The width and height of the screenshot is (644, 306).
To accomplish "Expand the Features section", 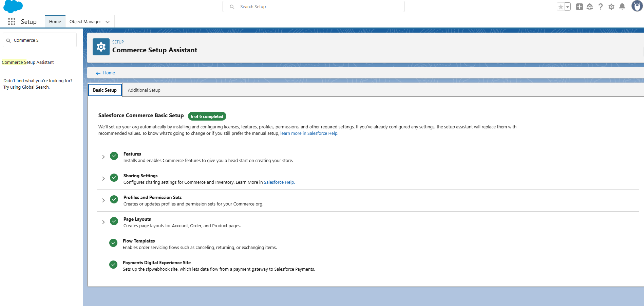I will click(103, 157).
